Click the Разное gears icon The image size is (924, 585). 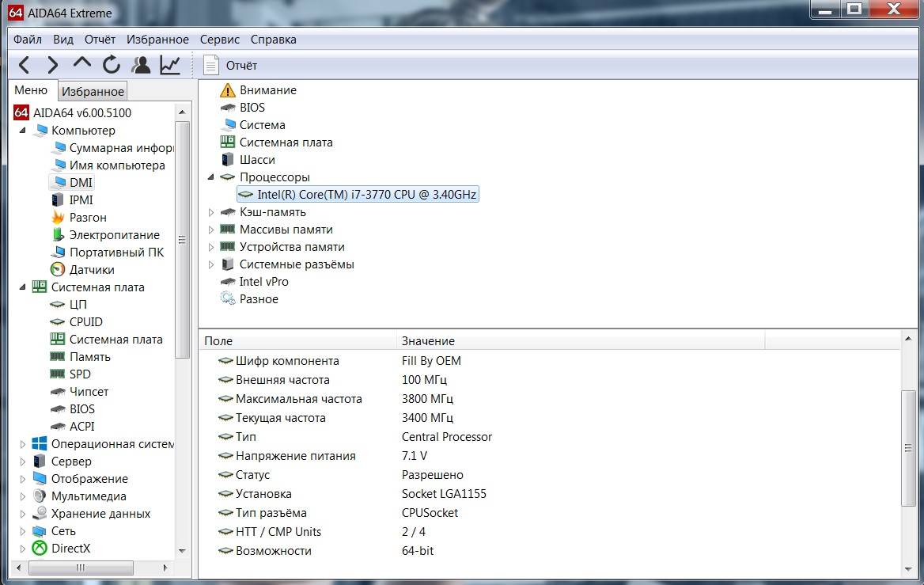pyautogui.click(x=228, y=299)
